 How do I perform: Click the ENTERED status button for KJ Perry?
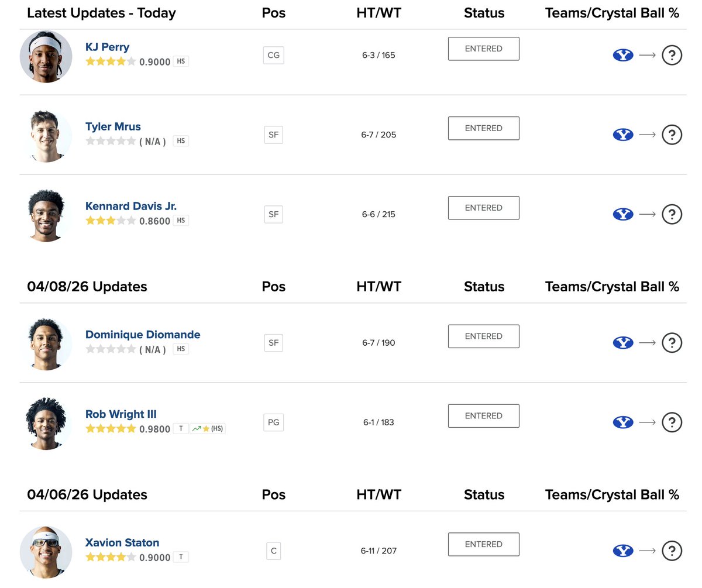tap(483, 49)
